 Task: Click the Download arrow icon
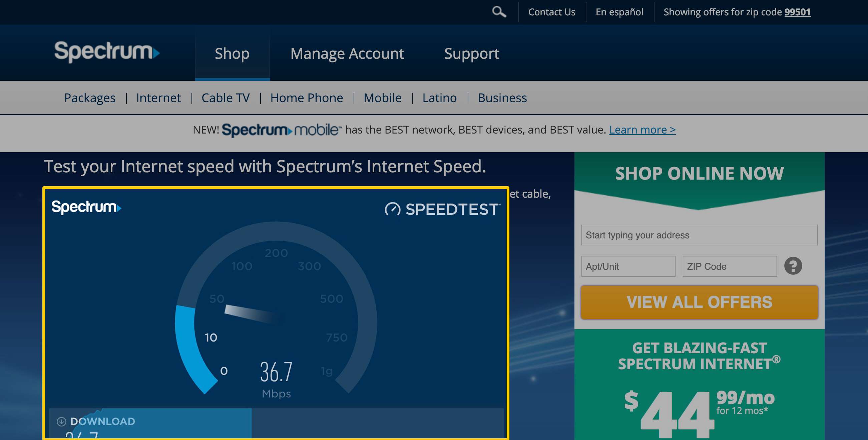click(x=61, y=421)
